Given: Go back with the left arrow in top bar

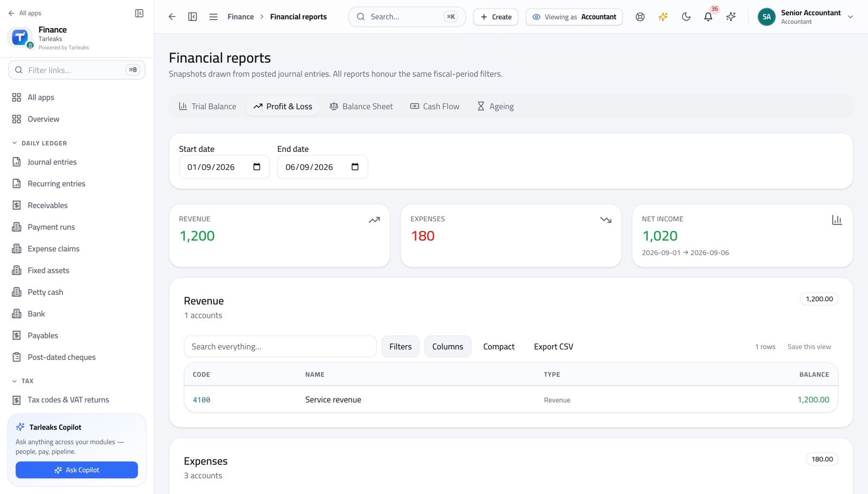Looking at the screenshot, I should [x=172, y=17].
